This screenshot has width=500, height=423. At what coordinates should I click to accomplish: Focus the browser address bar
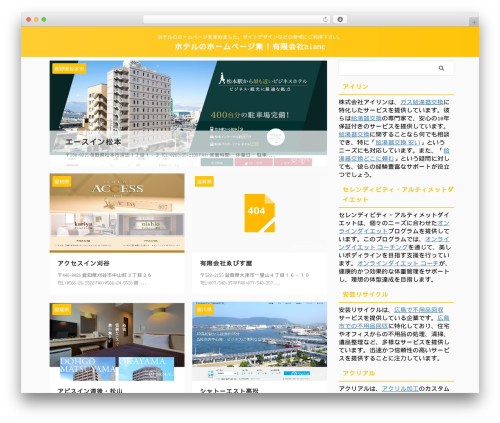pyautogui.click(x=237, y=19)
